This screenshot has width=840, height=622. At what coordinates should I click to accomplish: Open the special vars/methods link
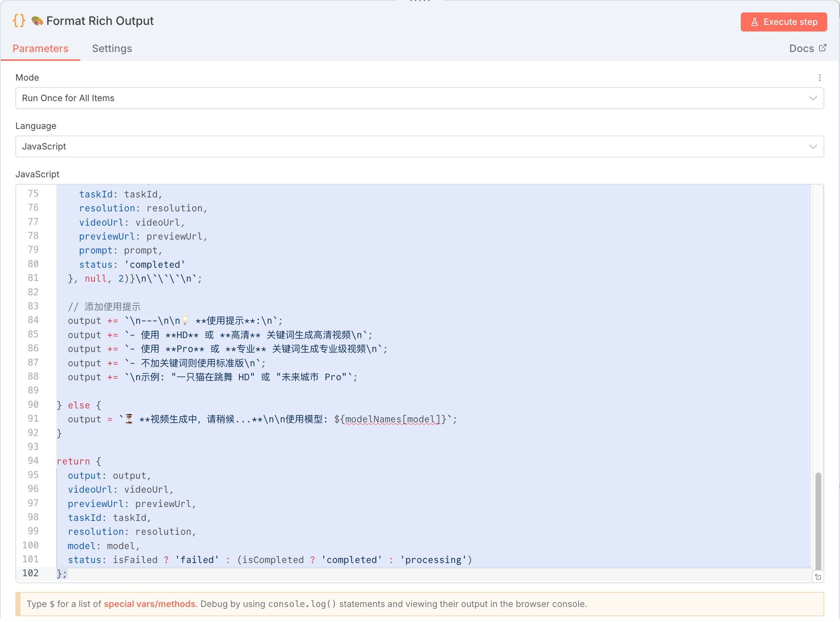coord(149,604)
